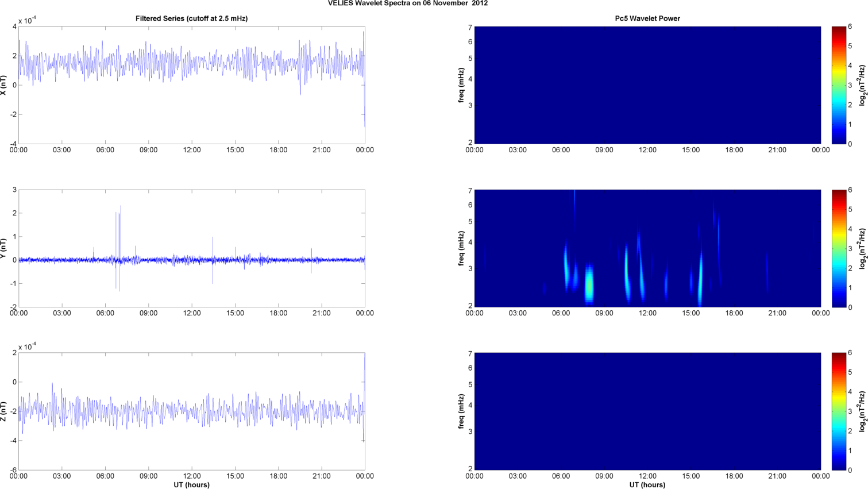Select the "Pc5 Wavelet Power" heading
The height and width of the screenshot is (489, 868).
click(x=647, y=18)
